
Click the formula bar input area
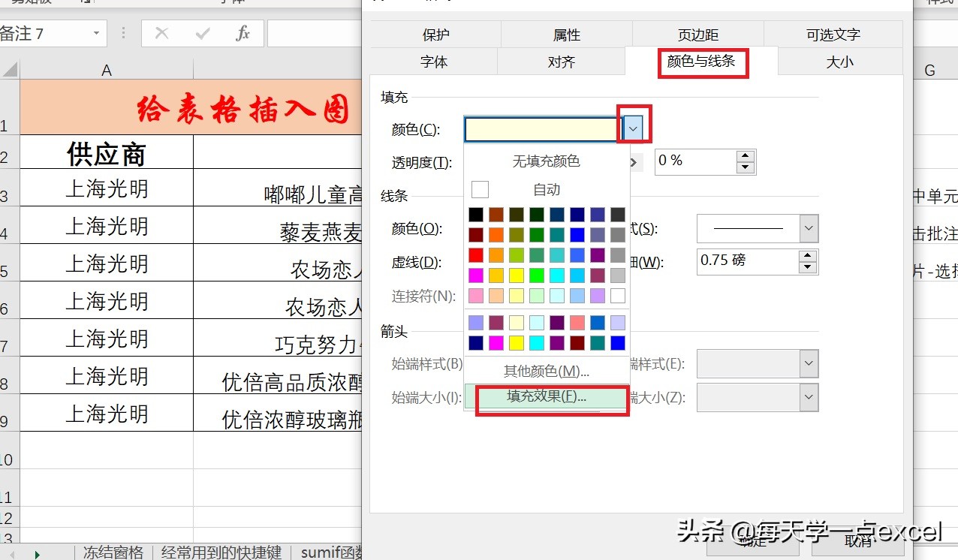click(314, 34)
